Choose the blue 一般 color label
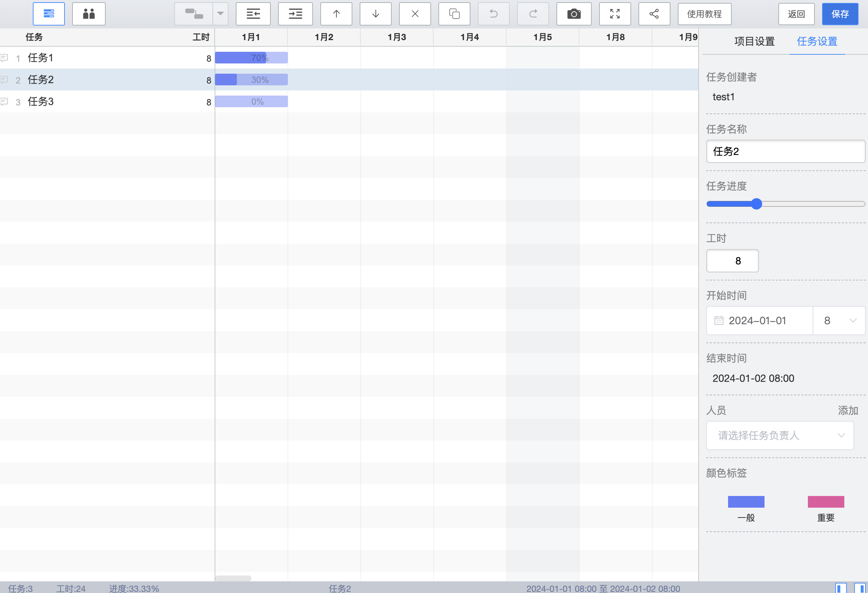This screenshot has width=868, height=593. point(746,502)
